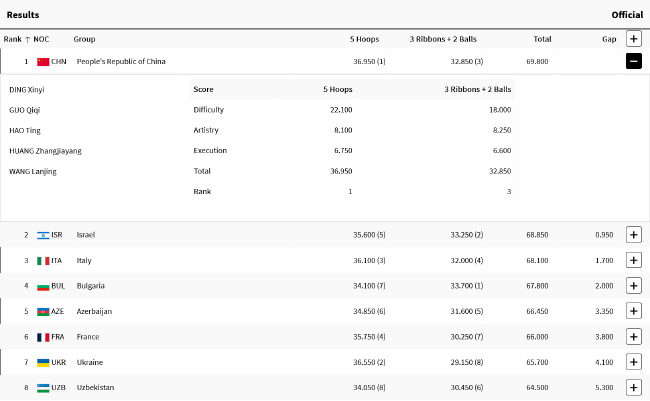
Task: Click the 5 Hoops column header
Action: pyautogui.click(x=364, y=39)
